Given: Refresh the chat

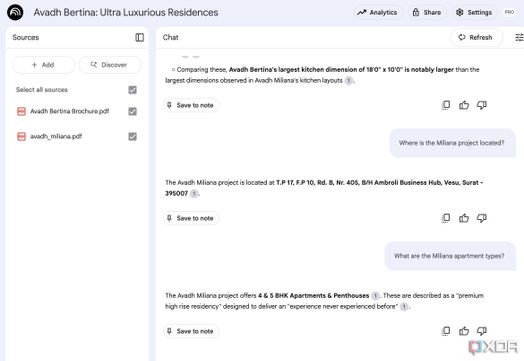Looking at the screenshot, I should click(476, 37).
